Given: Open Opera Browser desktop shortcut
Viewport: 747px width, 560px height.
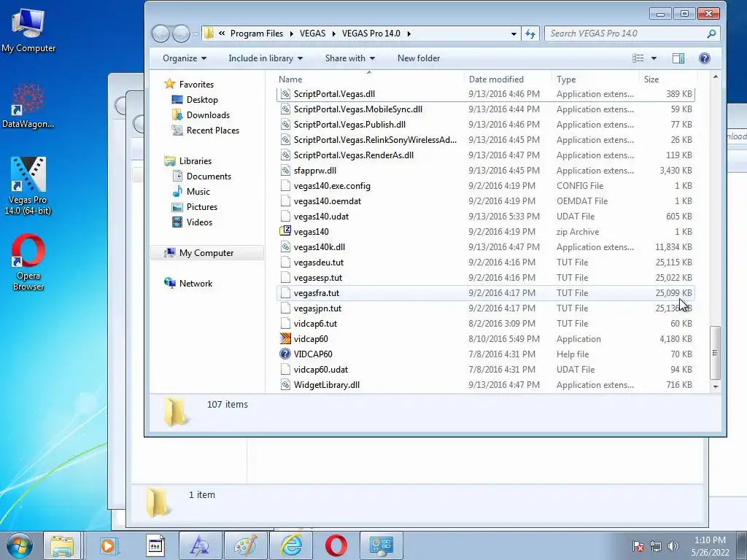Looking at the screenshot, I should point(28,262).
